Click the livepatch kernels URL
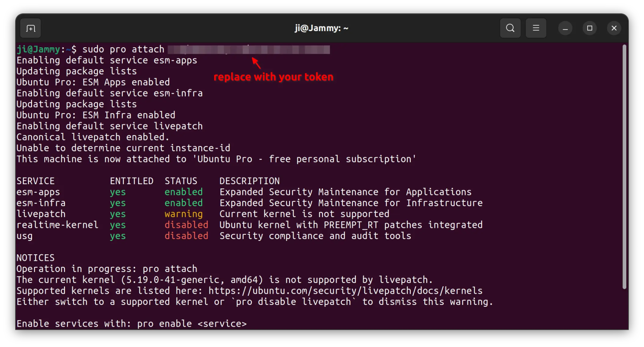 click(x=345, y=291)
